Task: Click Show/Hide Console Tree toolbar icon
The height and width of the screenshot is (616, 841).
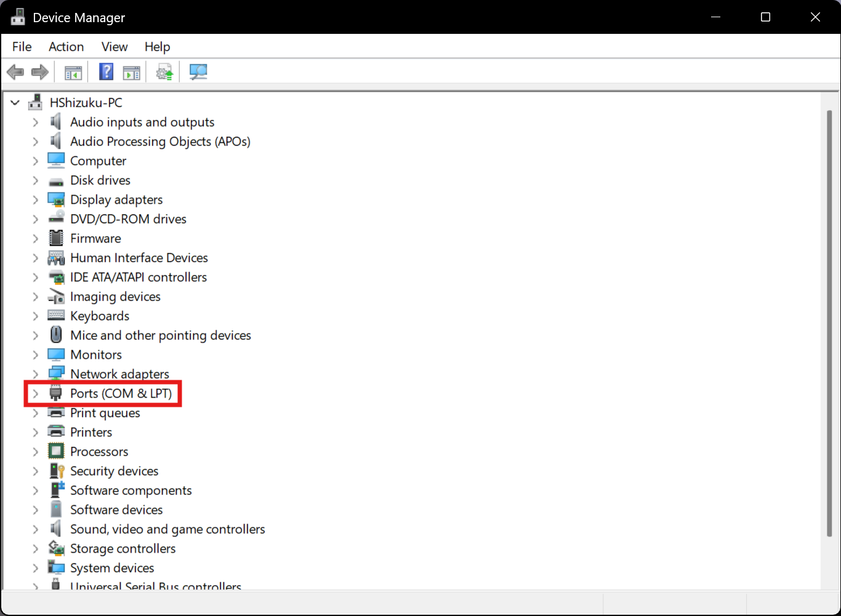Action: point(73,72)
